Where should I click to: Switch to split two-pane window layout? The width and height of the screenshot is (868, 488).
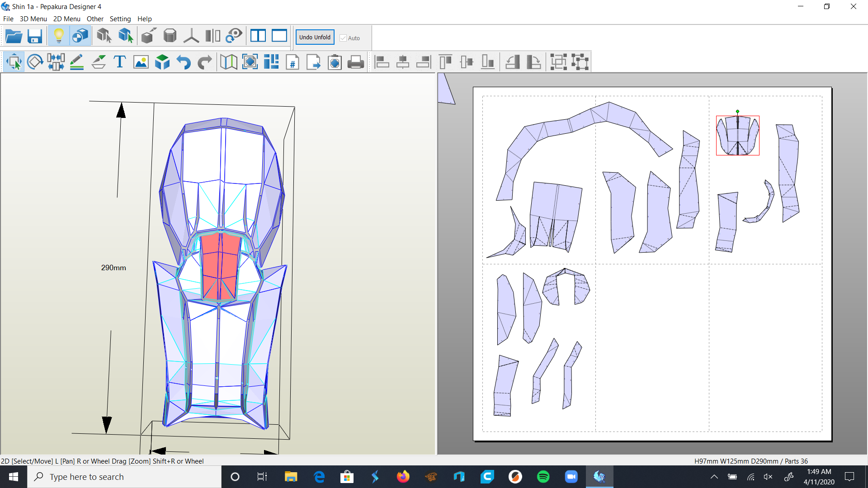click(x=258, y=36)
